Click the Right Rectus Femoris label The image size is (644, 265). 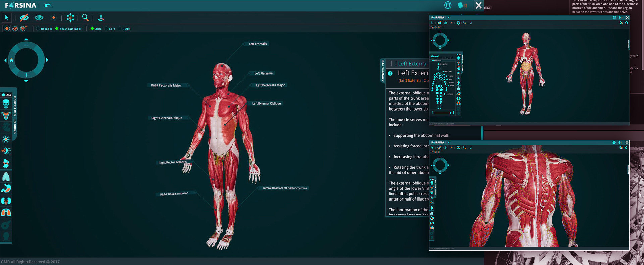[173, 162]
